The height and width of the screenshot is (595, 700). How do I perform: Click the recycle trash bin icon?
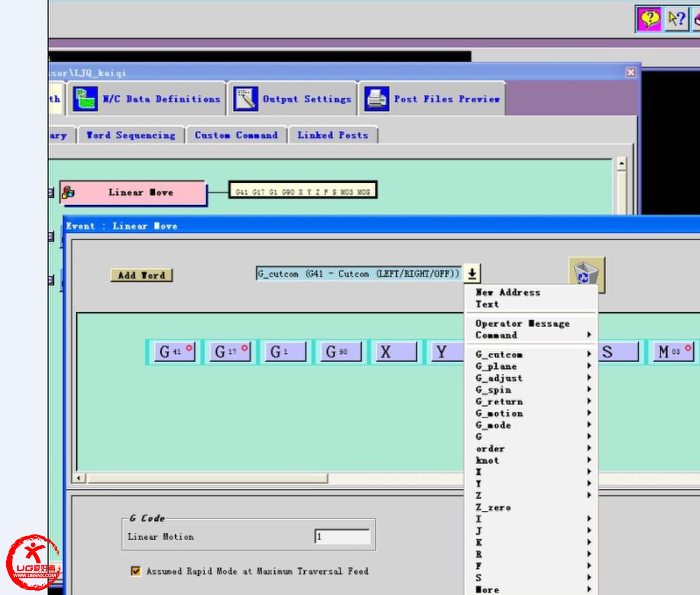coord(586,275)
